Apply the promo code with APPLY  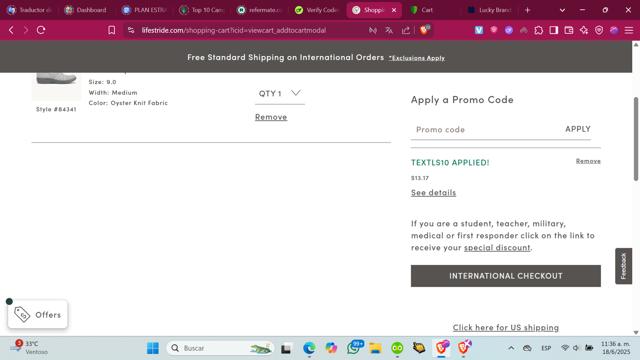(578, 129)
